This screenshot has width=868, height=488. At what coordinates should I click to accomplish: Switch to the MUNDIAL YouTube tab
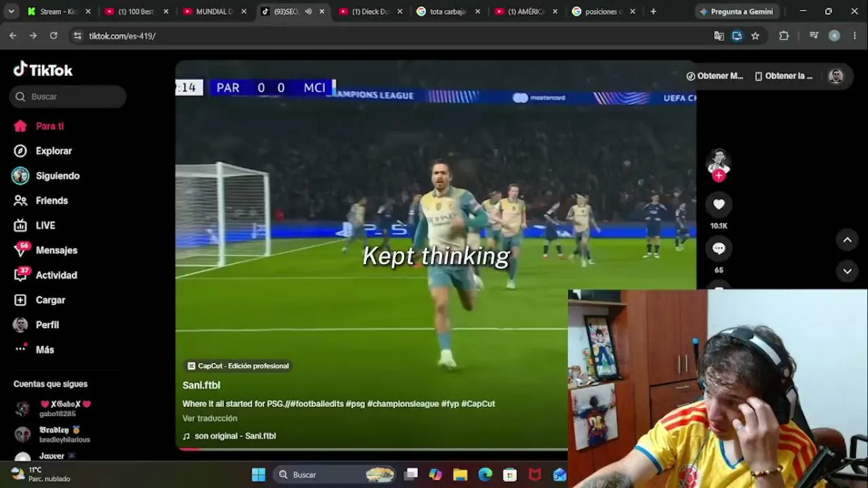pyautogui.click(x=215, y=12)
